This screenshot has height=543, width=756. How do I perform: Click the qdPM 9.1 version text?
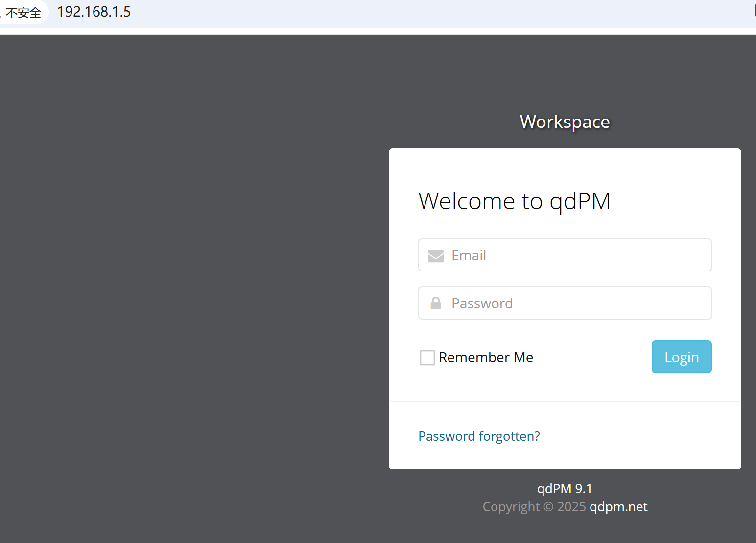[564, 489]
